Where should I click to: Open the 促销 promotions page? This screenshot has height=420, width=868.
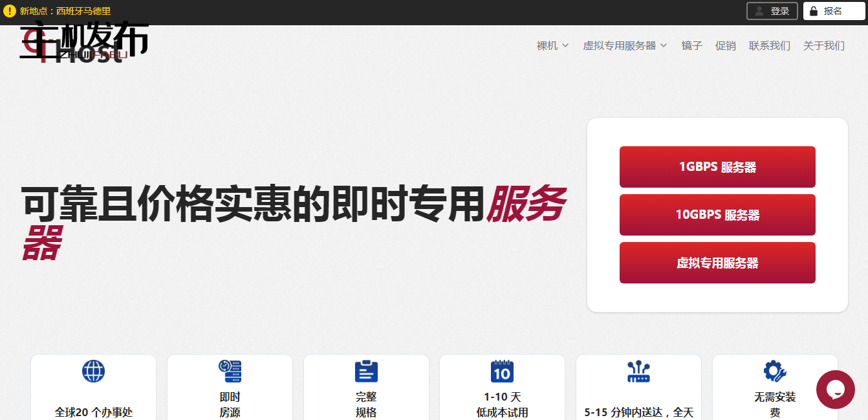(725, 46)
